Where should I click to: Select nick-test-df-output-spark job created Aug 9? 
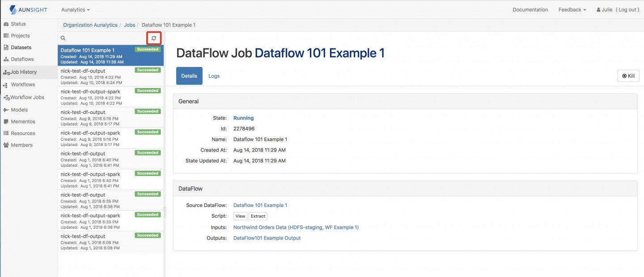tap(110, 138)
